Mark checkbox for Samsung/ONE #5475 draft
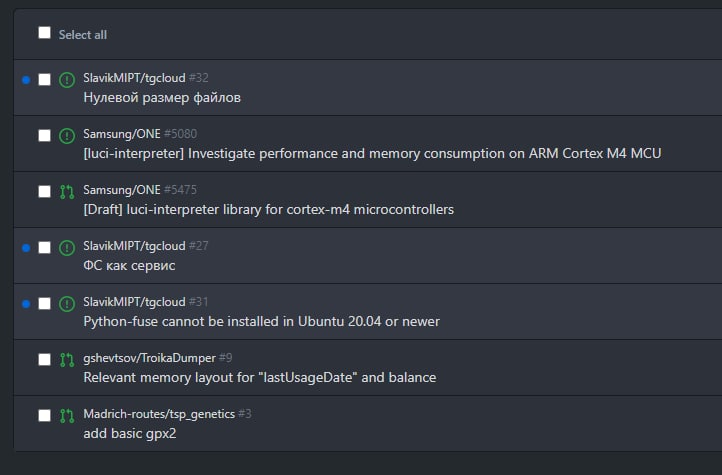This screenshot has width=722, height=475. pyautogui.click(x=44, y=191)
